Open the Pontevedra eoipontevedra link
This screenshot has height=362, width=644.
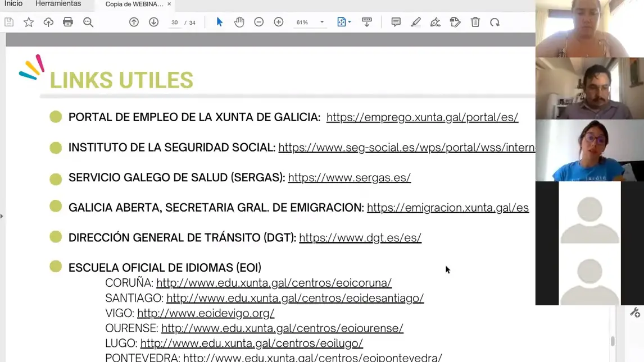point(312,357)
